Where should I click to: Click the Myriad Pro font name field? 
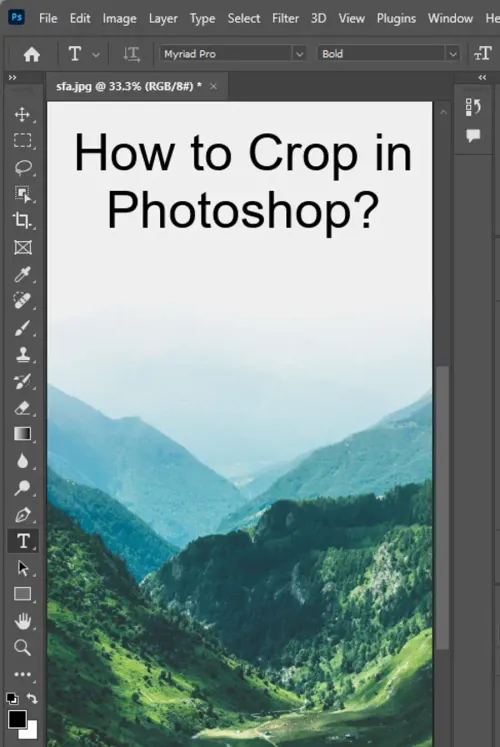coord(226,54)
